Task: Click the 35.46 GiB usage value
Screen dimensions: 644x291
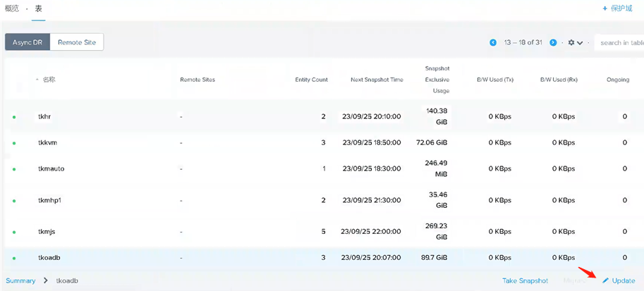Action: coord(438,200)
